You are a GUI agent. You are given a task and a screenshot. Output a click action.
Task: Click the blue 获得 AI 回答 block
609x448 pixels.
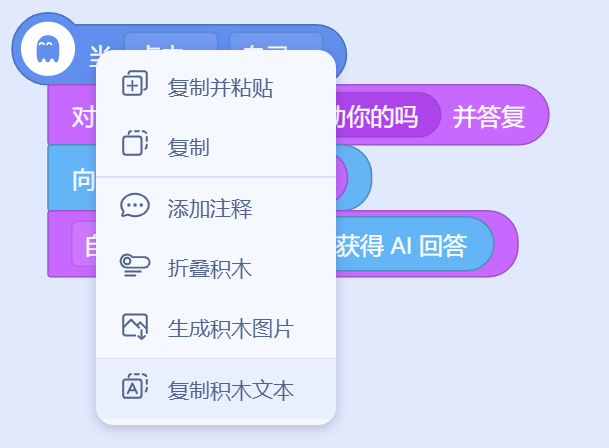pos(414,244)
